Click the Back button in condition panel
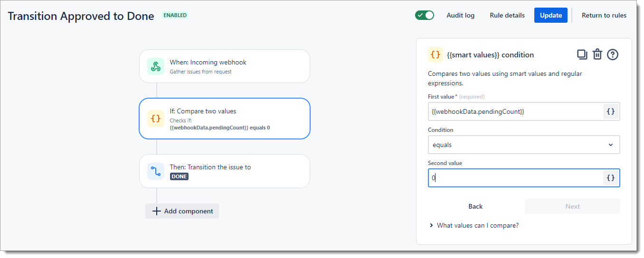 475,206
